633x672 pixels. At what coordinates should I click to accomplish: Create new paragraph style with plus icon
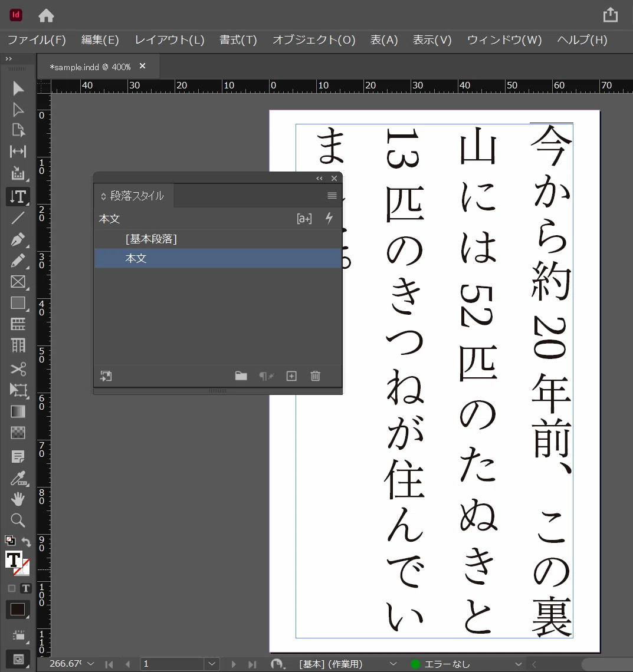(x=291, y=376)
